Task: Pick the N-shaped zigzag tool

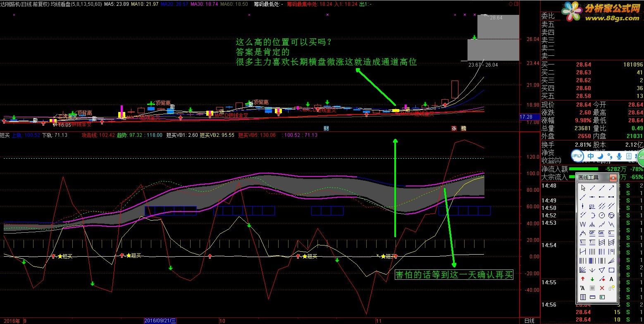Action: tap(611, 224)
